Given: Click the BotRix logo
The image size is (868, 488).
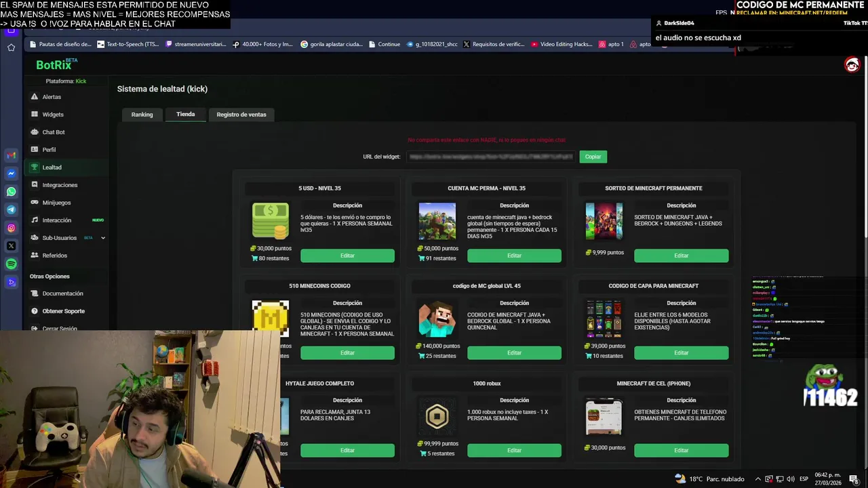Looking at the screenshot, I should point(56,64).
